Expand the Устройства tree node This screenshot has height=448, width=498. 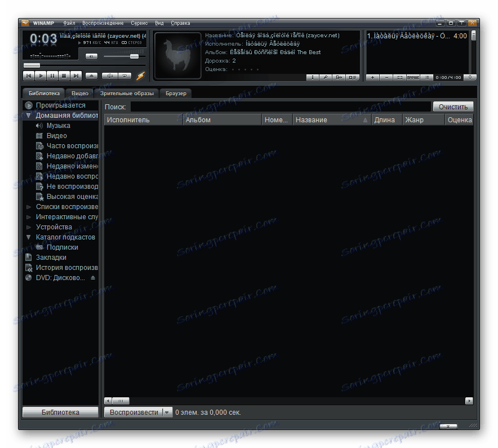pyautogui.click(x=29, y=227)
